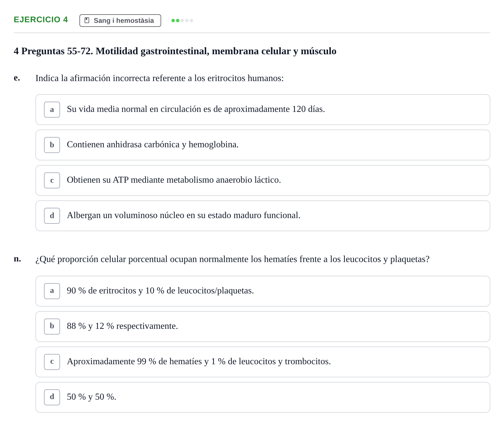Click question e text about eritrocitos humanos

point(160,78)
